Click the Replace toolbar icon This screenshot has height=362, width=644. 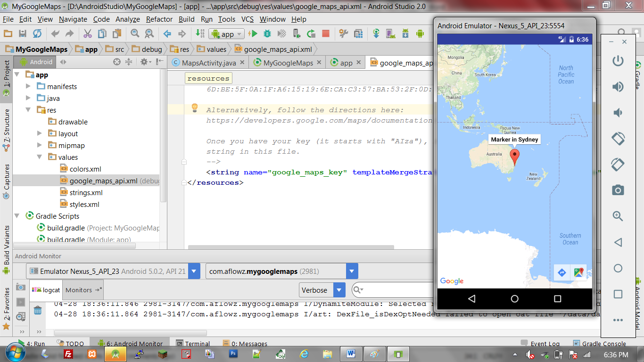149,33
